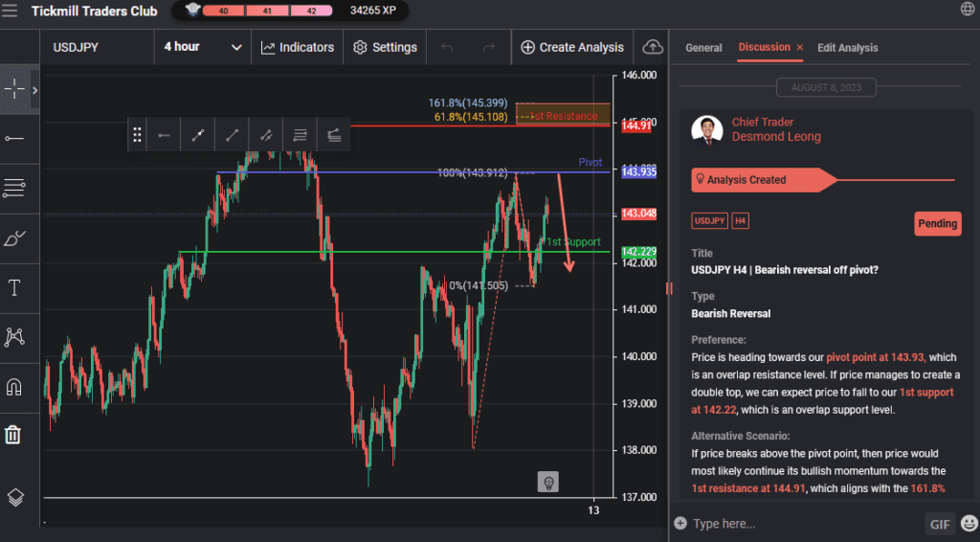The image size is (980, 542).
Task: Click Create Analysis button
Action: tap(572, 47)
